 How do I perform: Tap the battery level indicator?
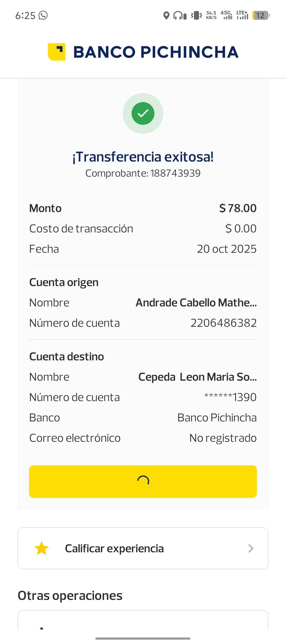[x=261, y=16]
